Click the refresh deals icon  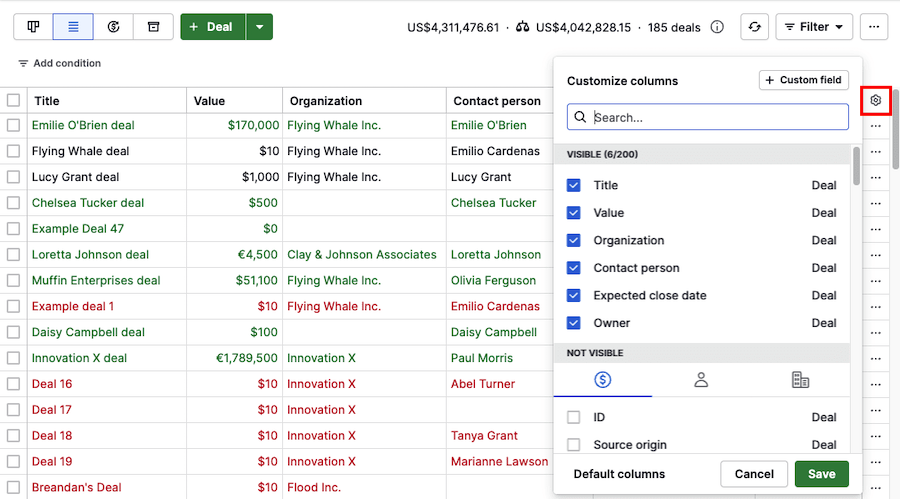pyautogui.click(x=754, y=27)
